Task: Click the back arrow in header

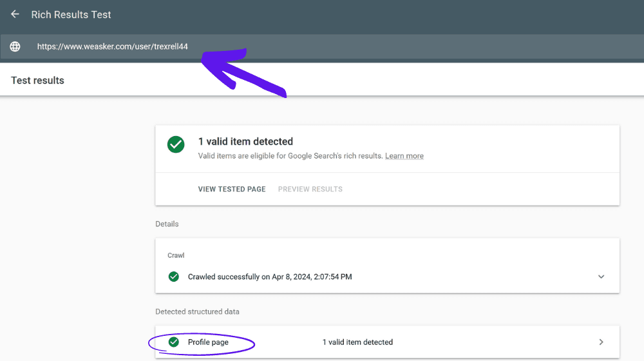Action: [15, 14]
